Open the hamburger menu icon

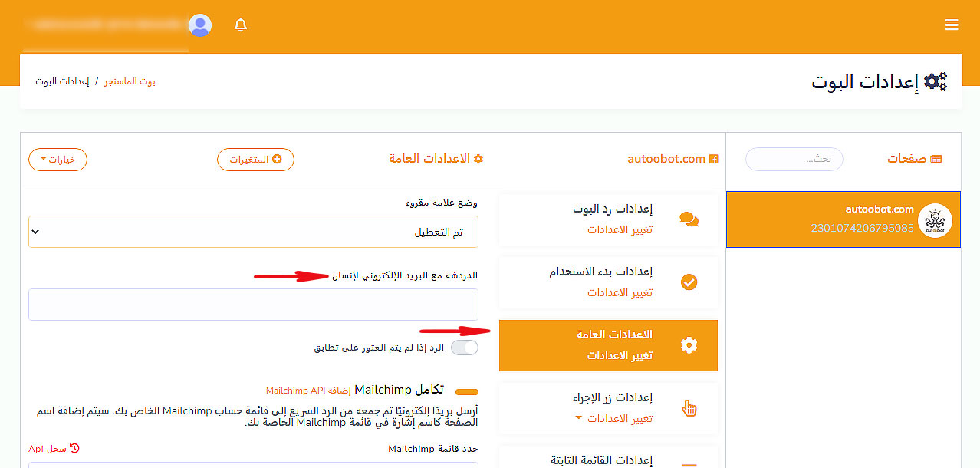click(952, 25)
